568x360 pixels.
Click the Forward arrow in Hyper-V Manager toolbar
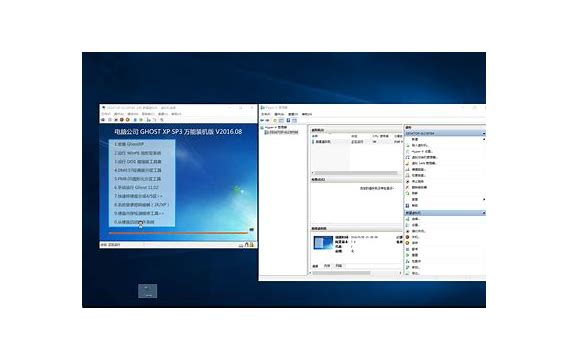point(267,120)
